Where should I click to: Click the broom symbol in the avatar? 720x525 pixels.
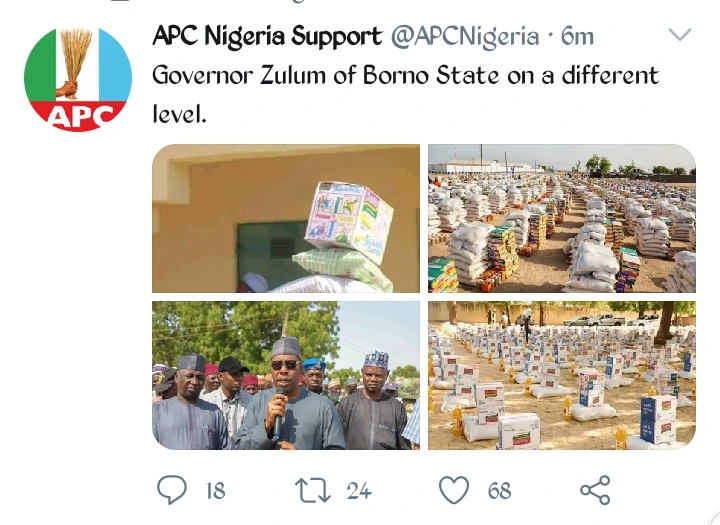tap(73, 60)
